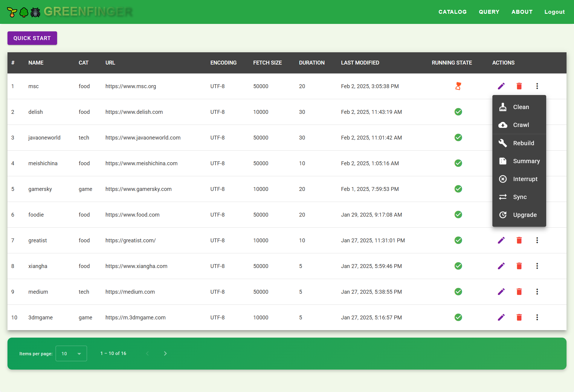
Task: Click the name cell gamersky
Action: 40,189
